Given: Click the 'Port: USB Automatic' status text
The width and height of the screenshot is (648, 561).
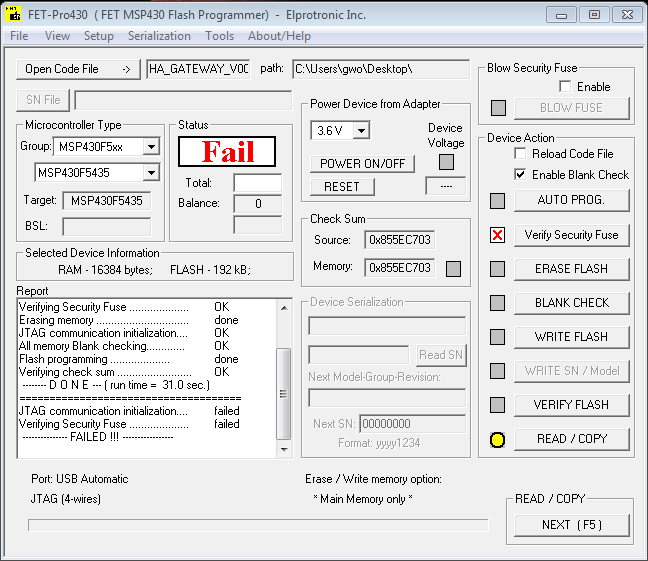Looking at the screenshot, I should click(80, 479).
